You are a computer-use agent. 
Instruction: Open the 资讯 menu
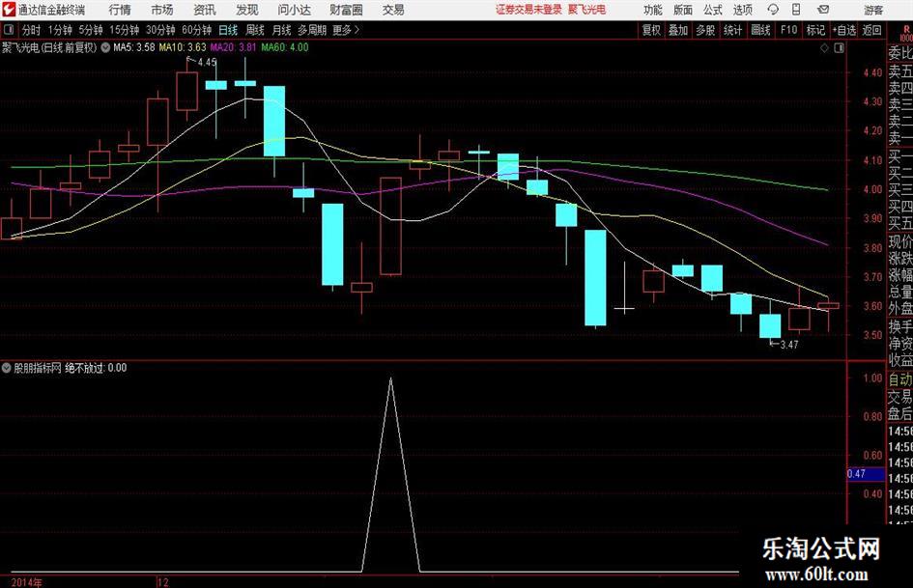205,10
